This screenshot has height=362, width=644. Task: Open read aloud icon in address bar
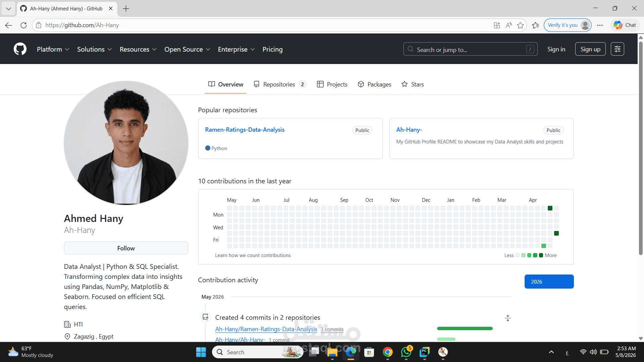(x=509, y=25)
